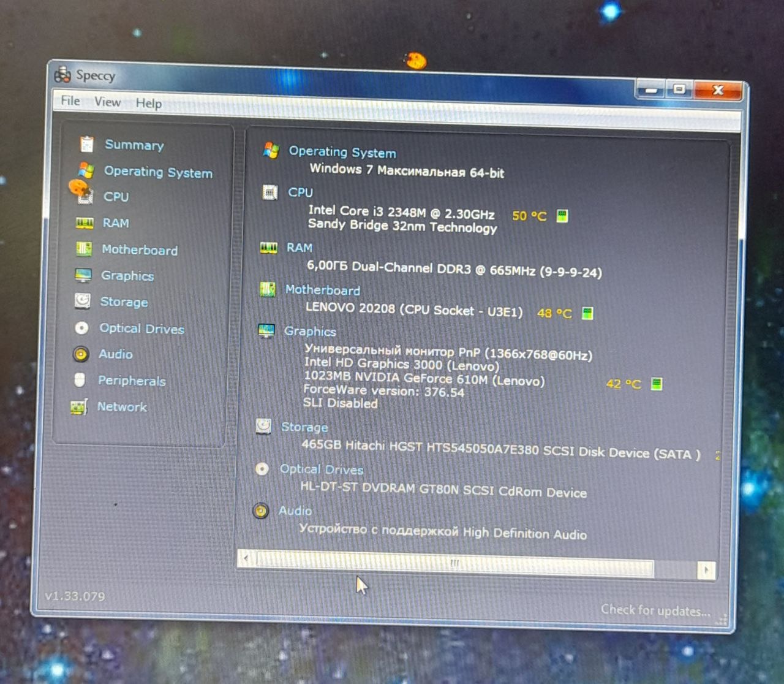Image resolution: width=784 pixels, height=684 pixels.
Task: Click the Optical Drives heading link in summary
Action: [x=322, y=469]
